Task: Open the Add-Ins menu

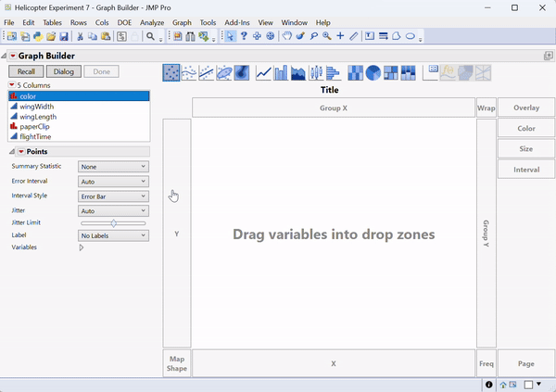Action: coord(237,22)
